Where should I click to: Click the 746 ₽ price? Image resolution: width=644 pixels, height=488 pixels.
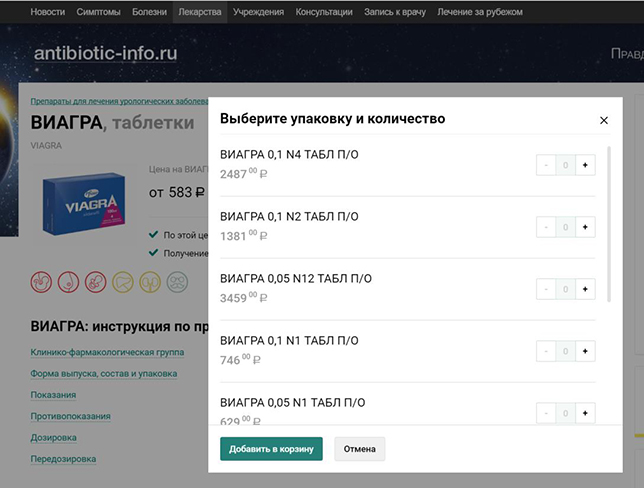click(240, 360)
